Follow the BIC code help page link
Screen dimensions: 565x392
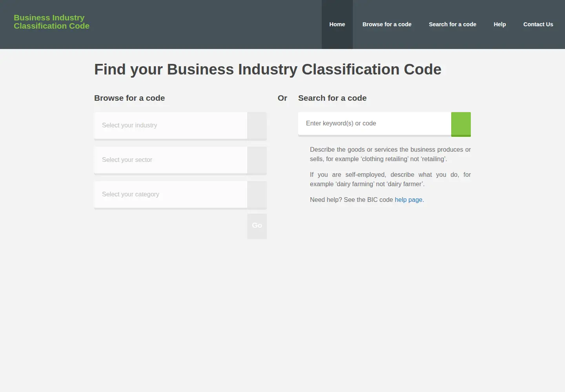[408, 200]
